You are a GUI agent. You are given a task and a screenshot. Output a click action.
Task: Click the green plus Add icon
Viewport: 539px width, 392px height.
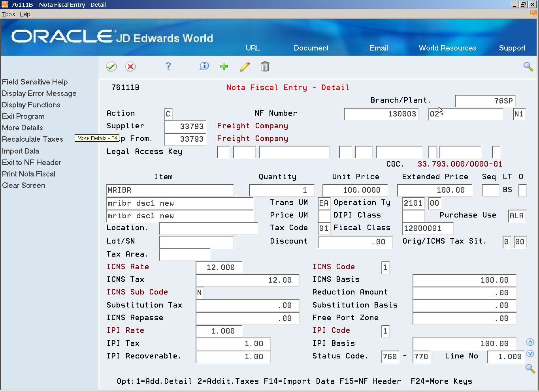tap(224, 67)
